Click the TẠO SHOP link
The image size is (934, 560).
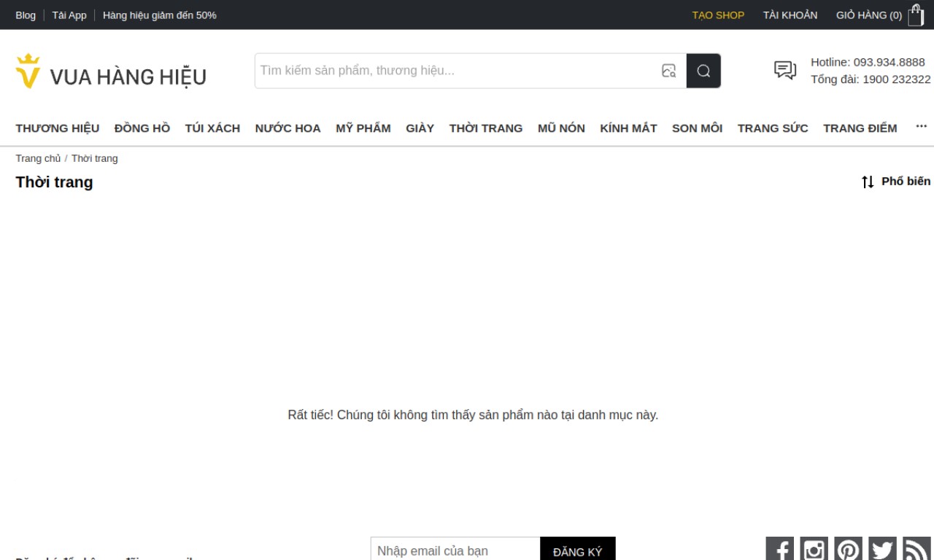click(718, 15)
